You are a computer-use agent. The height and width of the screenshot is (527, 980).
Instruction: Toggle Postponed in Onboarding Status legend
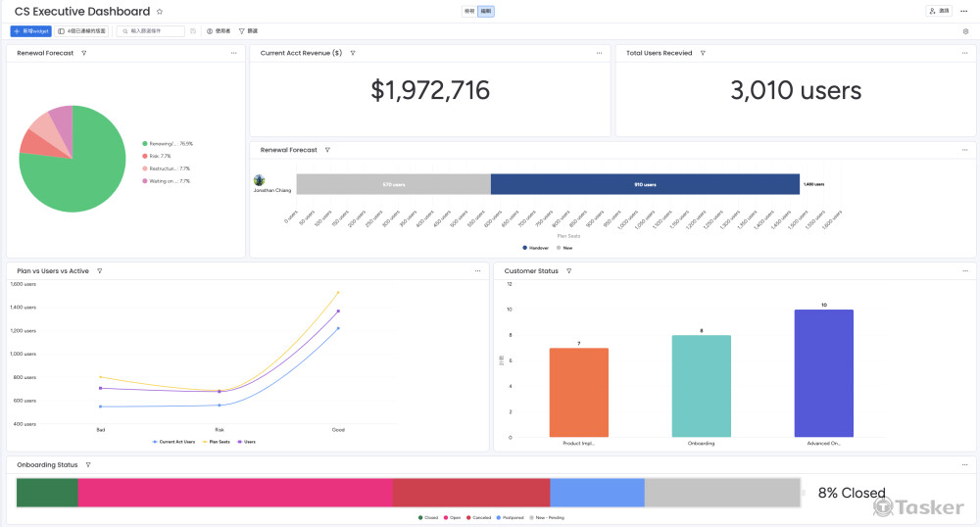pos(510,517)
